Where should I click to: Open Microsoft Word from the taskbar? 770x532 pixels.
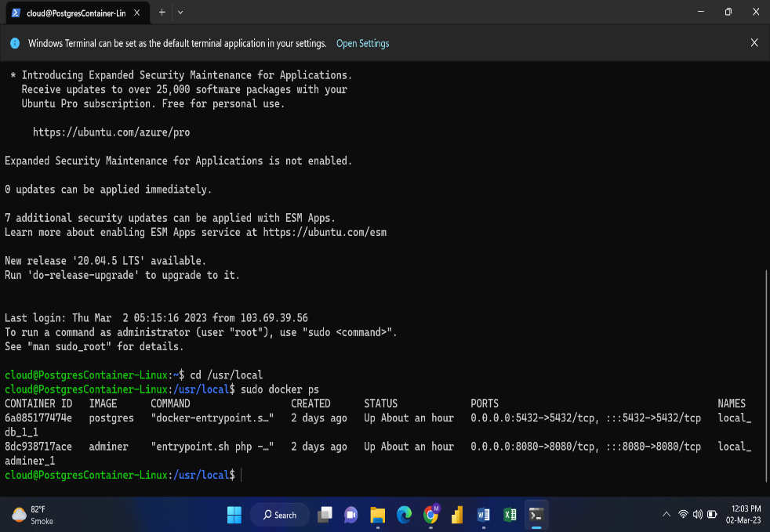(484, 515)
